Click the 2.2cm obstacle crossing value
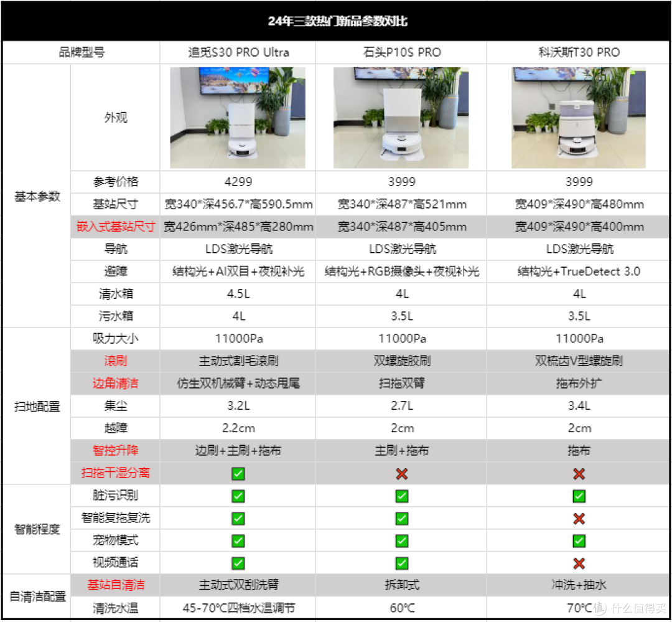 238,428
